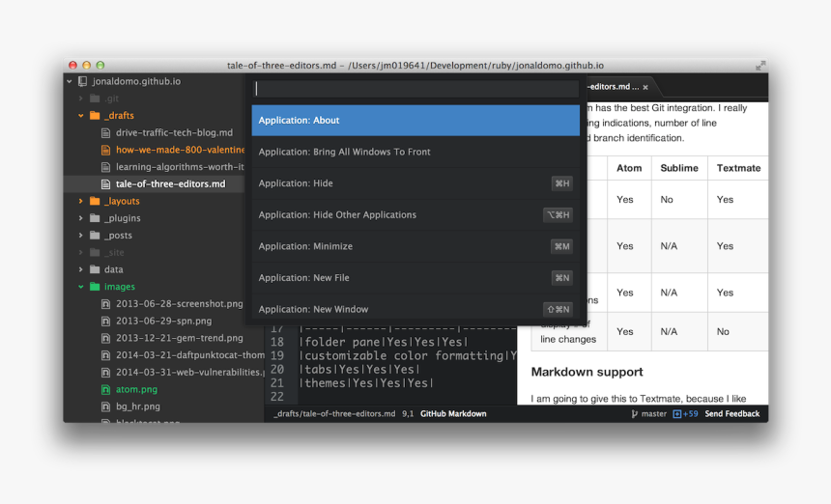Select Application: Hide Other Applications
The image size is (831, 504).
[415, 215]
